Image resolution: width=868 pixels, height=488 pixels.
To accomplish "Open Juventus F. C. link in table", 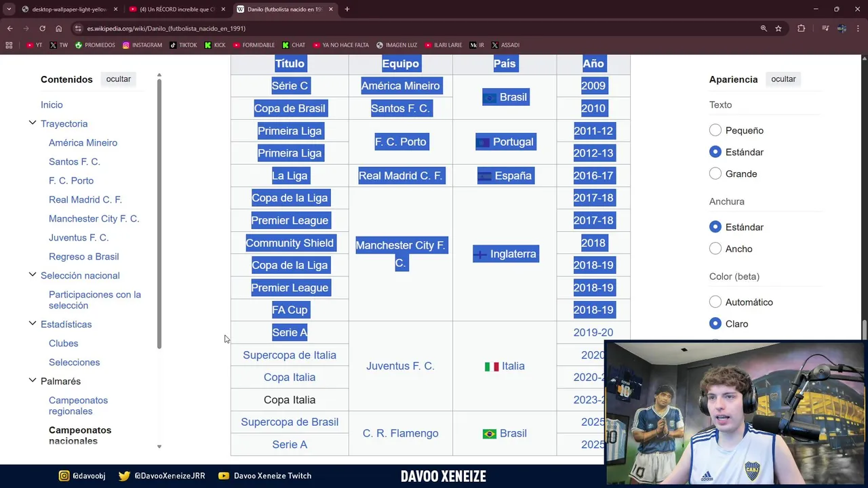I will point(400,366).
